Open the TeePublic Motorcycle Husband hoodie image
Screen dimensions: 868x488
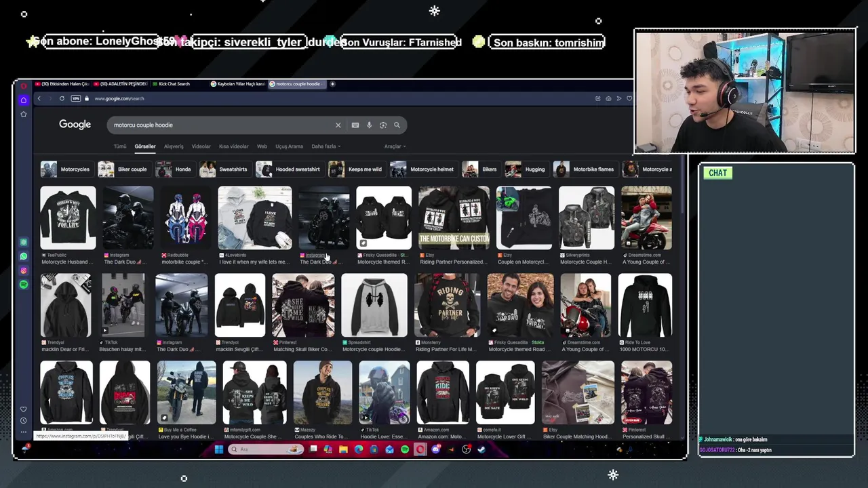(x=68, y=218)
